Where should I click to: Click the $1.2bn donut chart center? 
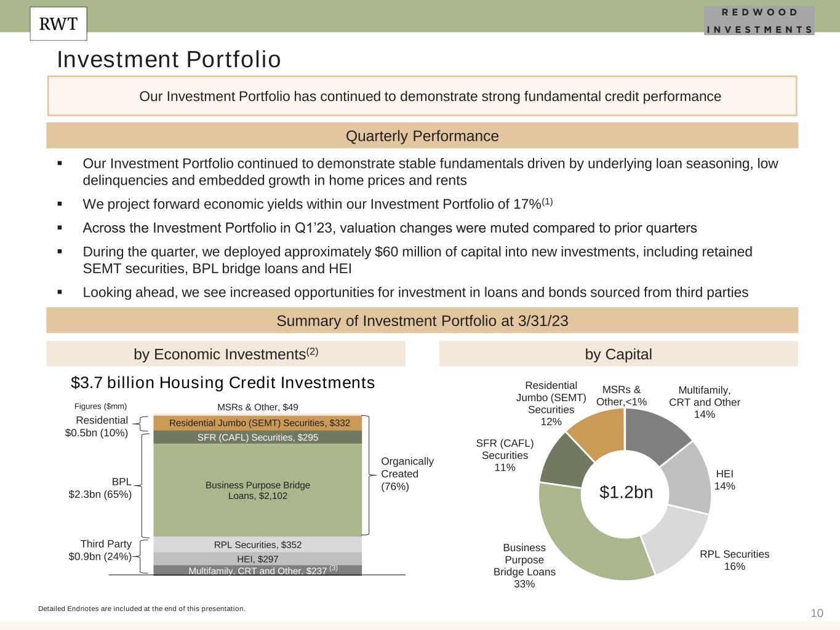625,492
